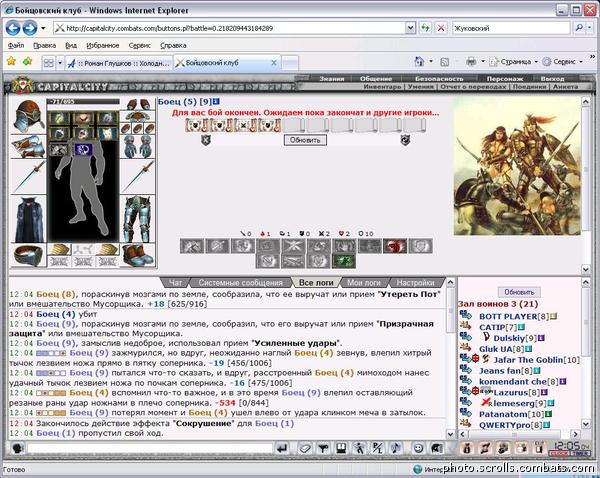Switch to the Мои логи tab

click(364, 282)
